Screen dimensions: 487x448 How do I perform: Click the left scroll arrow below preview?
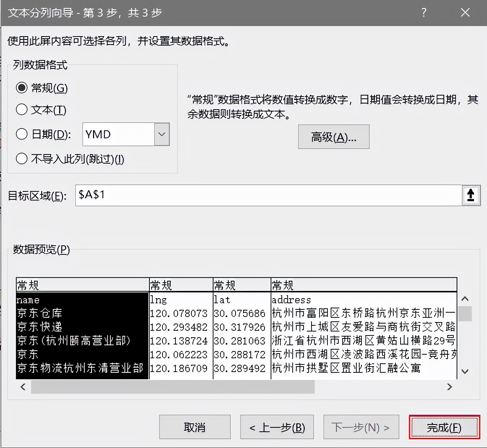point(22,387)
